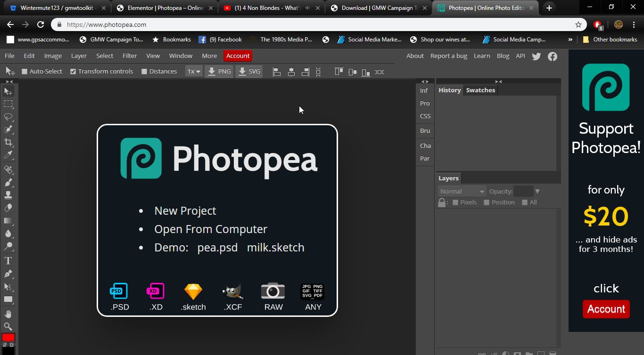Open the 1x export scale dropdown
Image resolution: width=644 pixels, height=355 pixels.
click(194, 72)
